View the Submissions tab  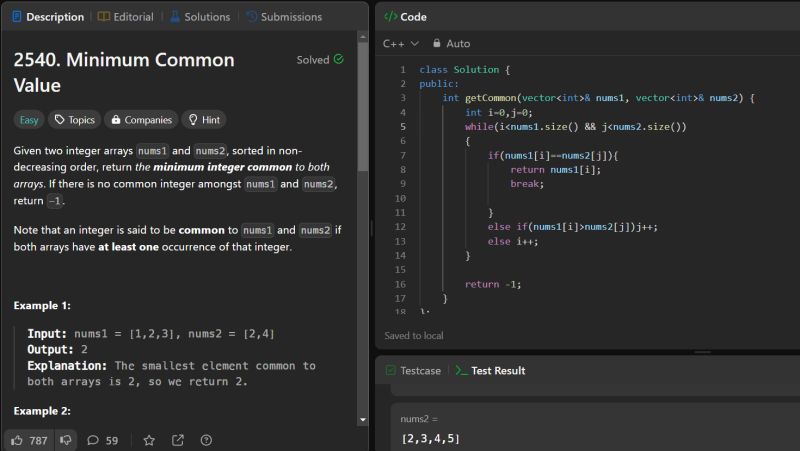pos(284,17)
